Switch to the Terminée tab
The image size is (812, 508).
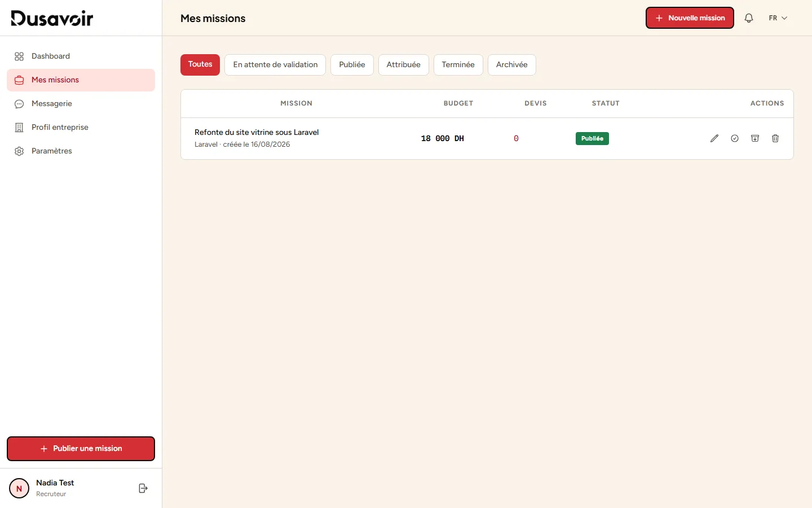[x=458, y=65]
